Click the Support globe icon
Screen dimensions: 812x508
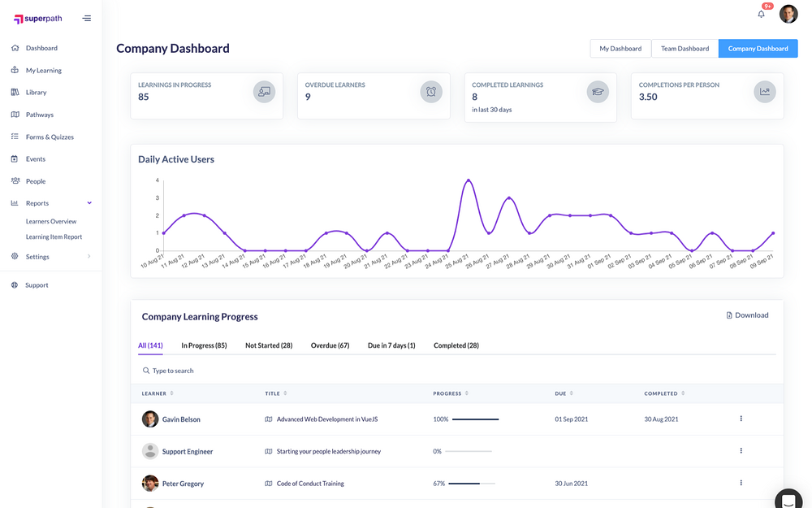point(15,284)
